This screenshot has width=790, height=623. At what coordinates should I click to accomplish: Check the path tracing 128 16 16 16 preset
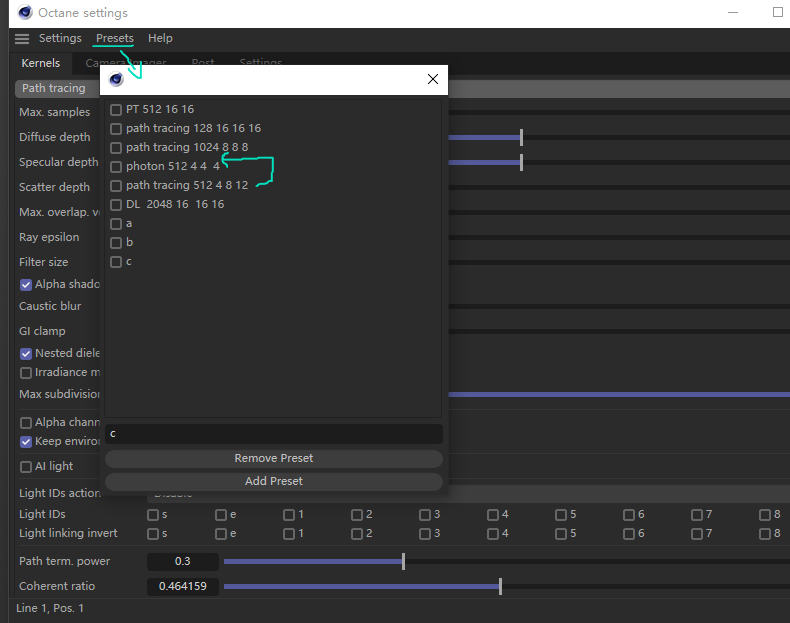116,129
